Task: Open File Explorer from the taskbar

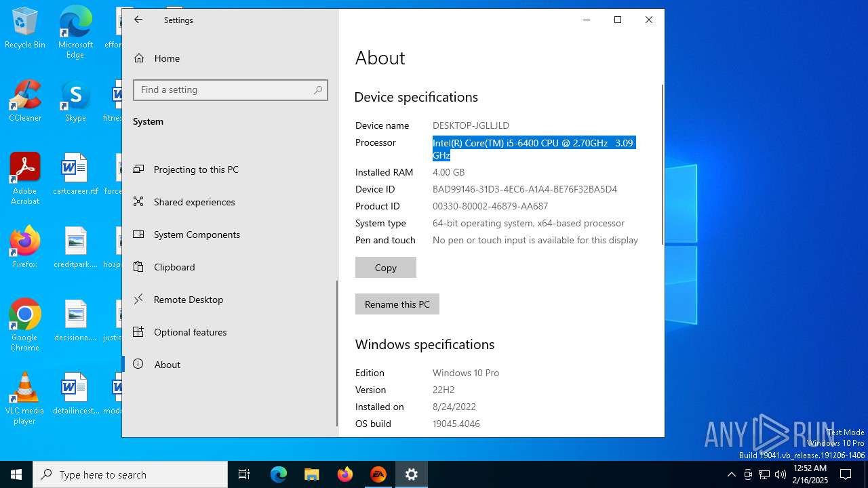Action: click(x=312, y=474)
